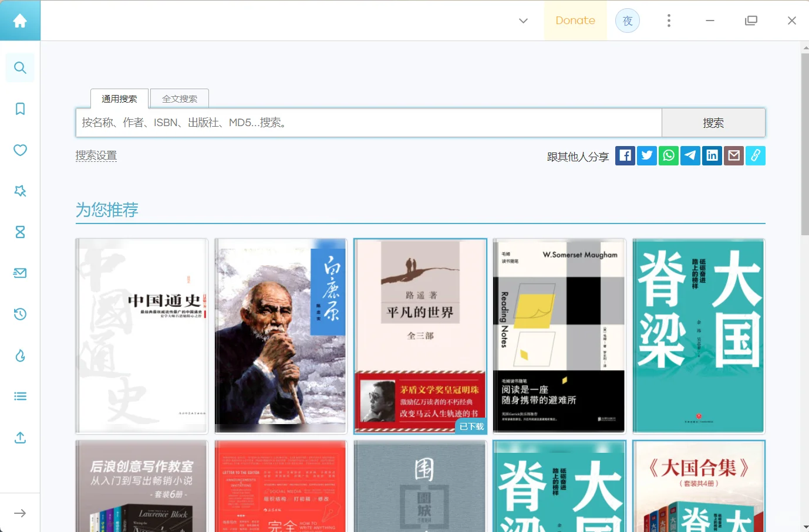Viewport: 809px width, 532px height.
Task: Copy the share link icon
Action: pyautogui.click(x=756, y=155)
